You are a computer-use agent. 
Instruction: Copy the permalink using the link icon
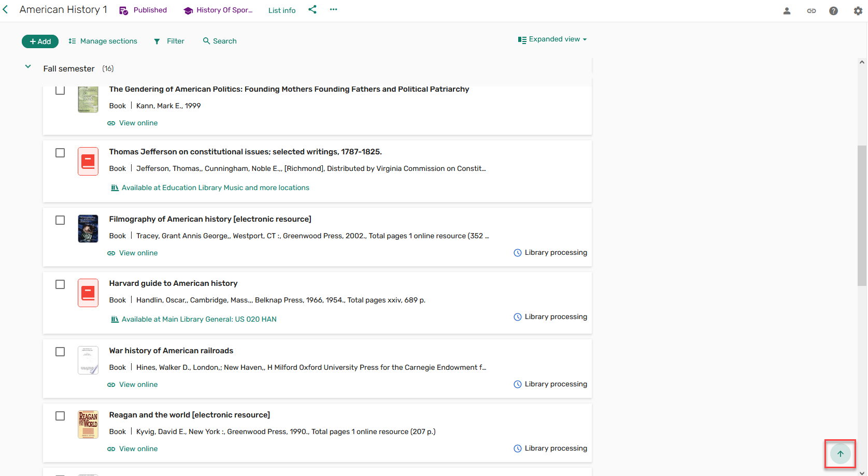coord(812,10)
